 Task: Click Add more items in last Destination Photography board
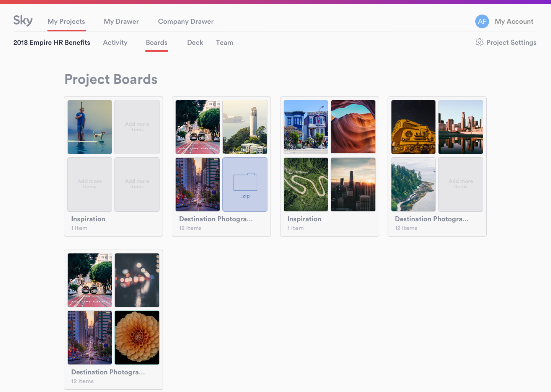[460, 185]
